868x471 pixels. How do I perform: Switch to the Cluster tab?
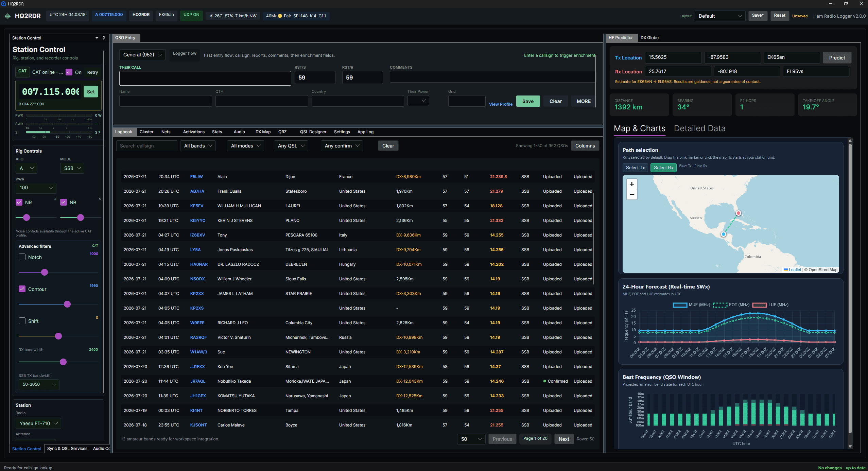point(146,132)
